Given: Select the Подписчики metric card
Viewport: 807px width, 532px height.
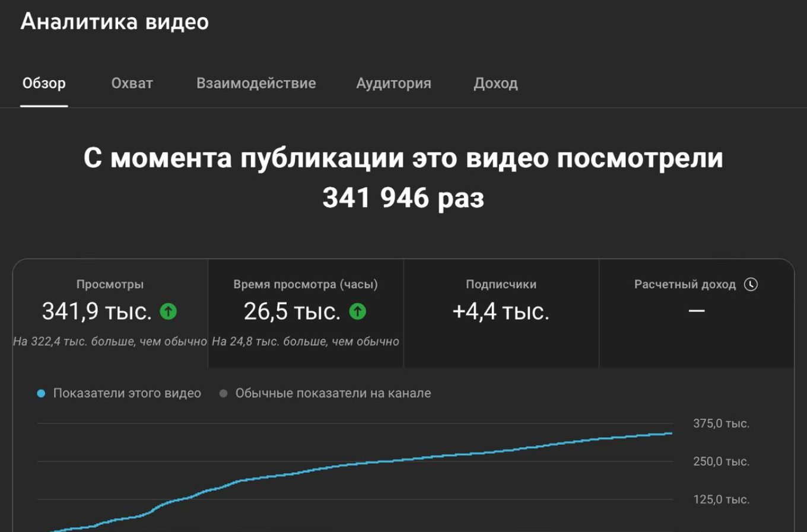Looking at the screenshot, I should coord(501,302).
